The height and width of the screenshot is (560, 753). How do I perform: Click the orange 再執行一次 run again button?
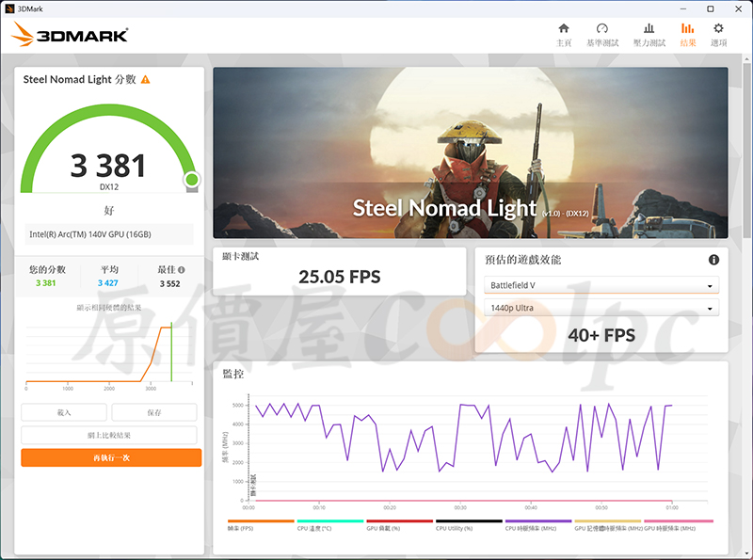click(x=111, y=457)
